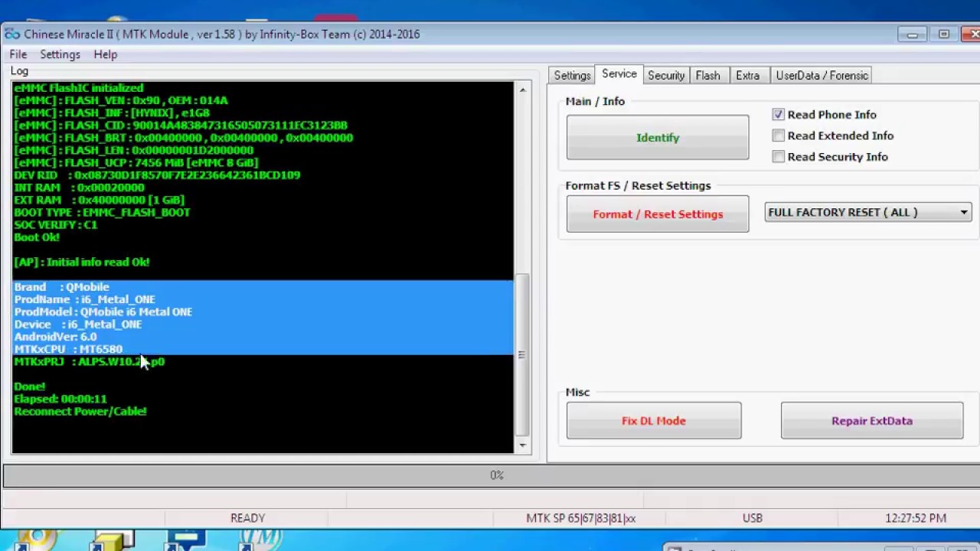980x551 pixels.
Task: Click the 'Device : i6_Metal_ONE' log line
Action: tap(78, 324)
